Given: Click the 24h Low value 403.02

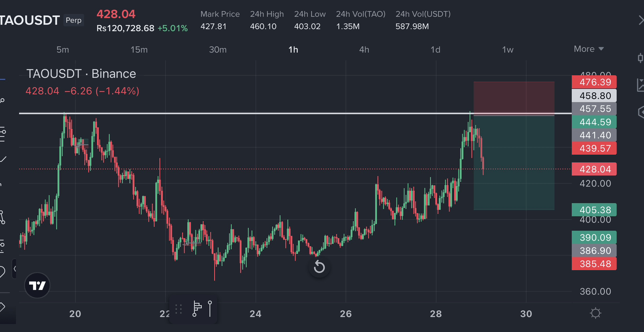Looking at the screenshot, I should (x=307, y=26).
